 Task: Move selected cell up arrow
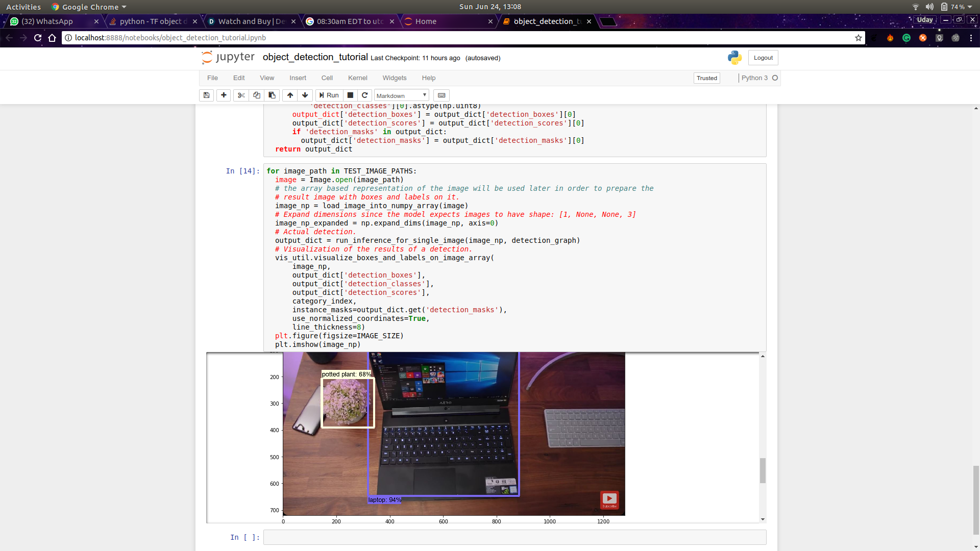[290, 95]
